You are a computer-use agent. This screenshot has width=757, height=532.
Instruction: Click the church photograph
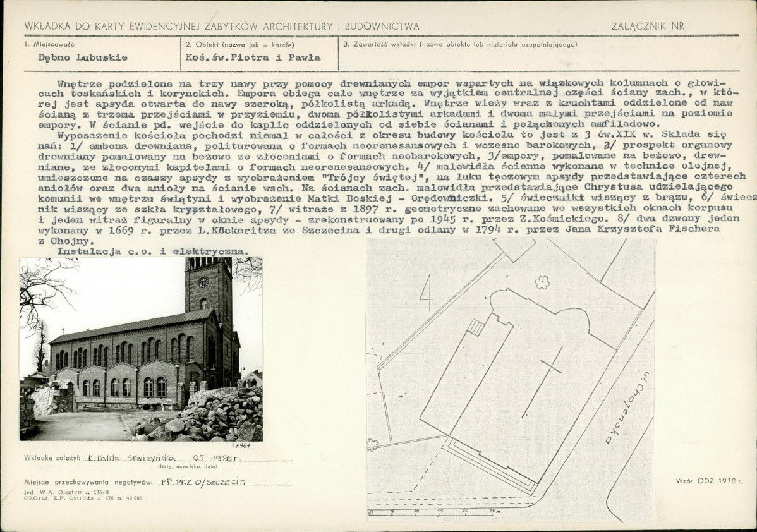click(x=141, y=348)
